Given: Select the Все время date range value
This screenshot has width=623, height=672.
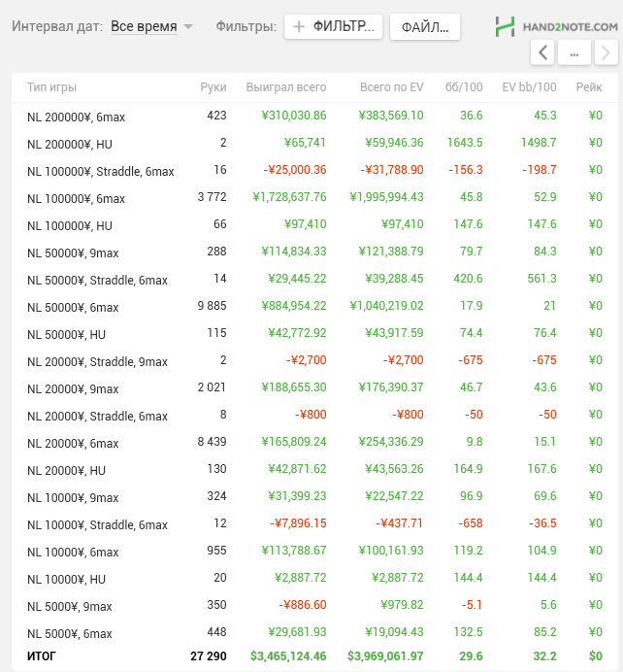Looking at the screenshot, I should pyautogui.click(x=144, y=26).
